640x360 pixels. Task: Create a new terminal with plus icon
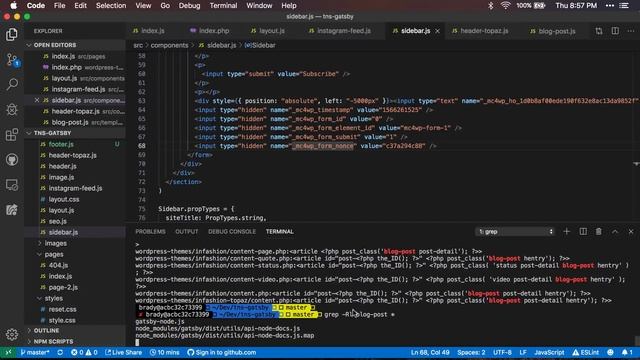pyautogui.click(x=567, y=231)
